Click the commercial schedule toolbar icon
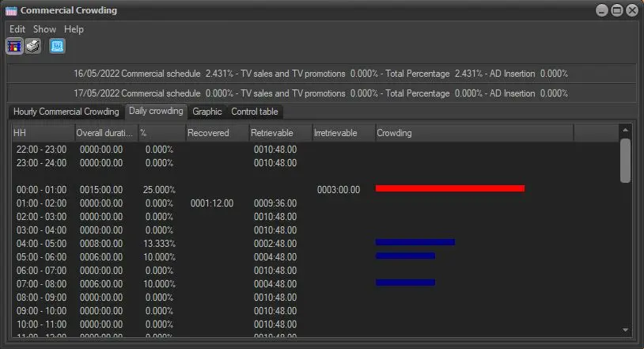644x349 pixels. point(14,46)
